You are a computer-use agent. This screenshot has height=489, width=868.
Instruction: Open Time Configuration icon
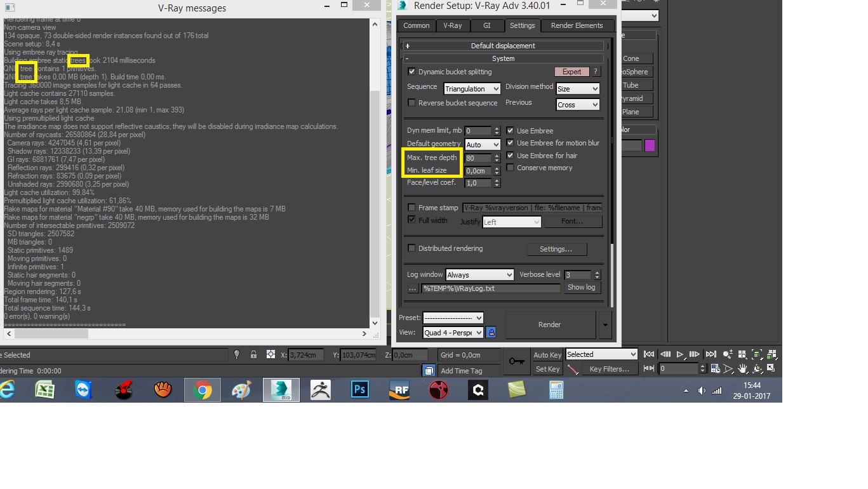[x=716, y=368]
